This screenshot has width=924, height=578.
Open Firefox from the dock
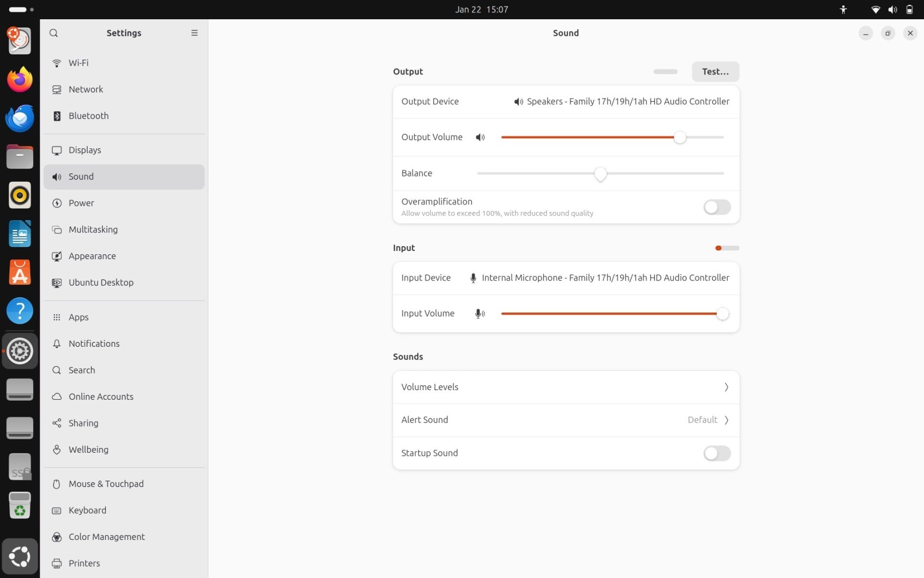point(20,80)
